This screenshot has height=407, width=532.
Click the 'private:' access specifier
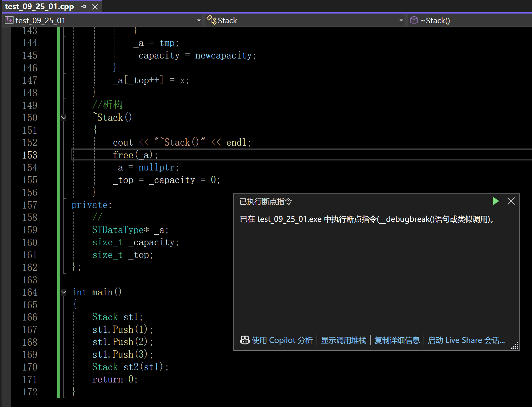[92, 205]
